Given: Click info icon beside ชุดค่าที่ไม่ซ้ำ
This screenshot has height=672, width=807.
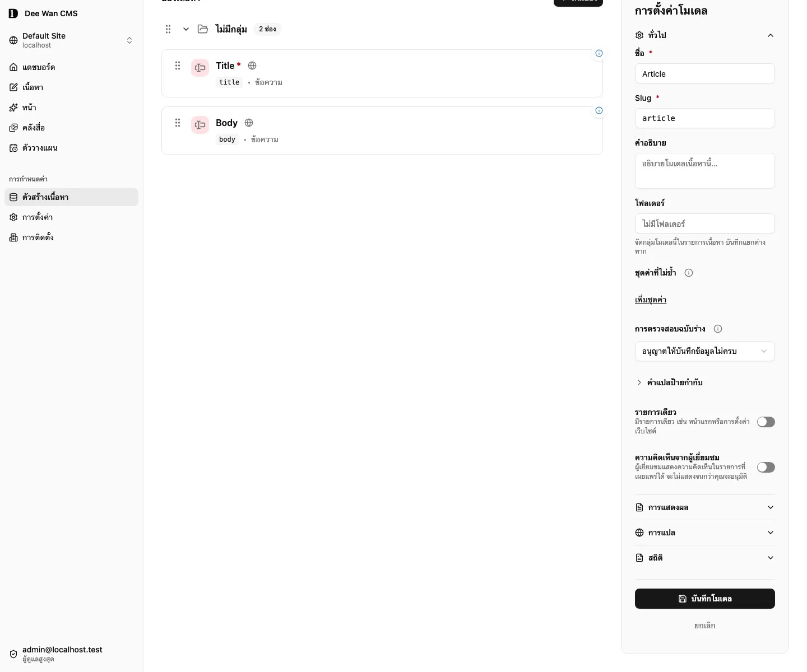Looking at the screenshot, I should (689, 273).
